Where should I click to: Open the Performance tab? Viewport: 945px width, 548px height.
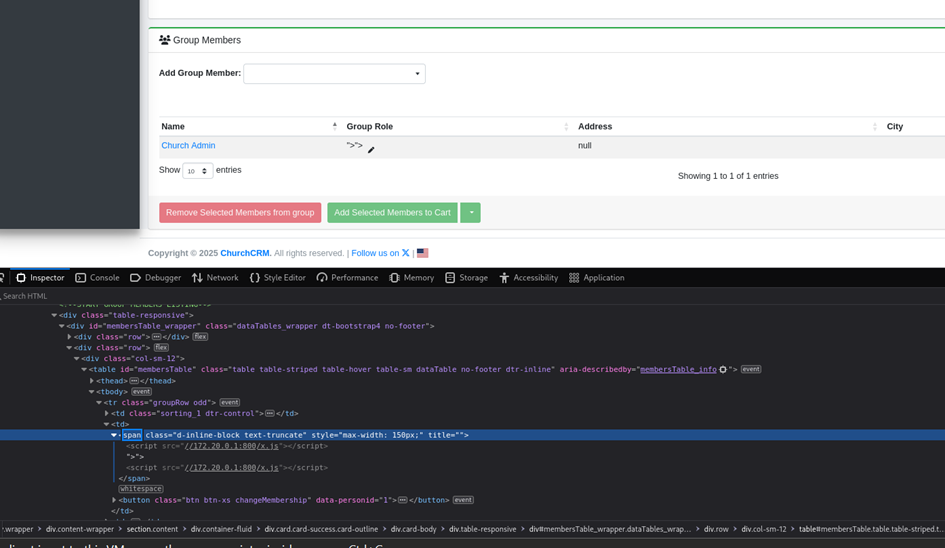[348, 278]
